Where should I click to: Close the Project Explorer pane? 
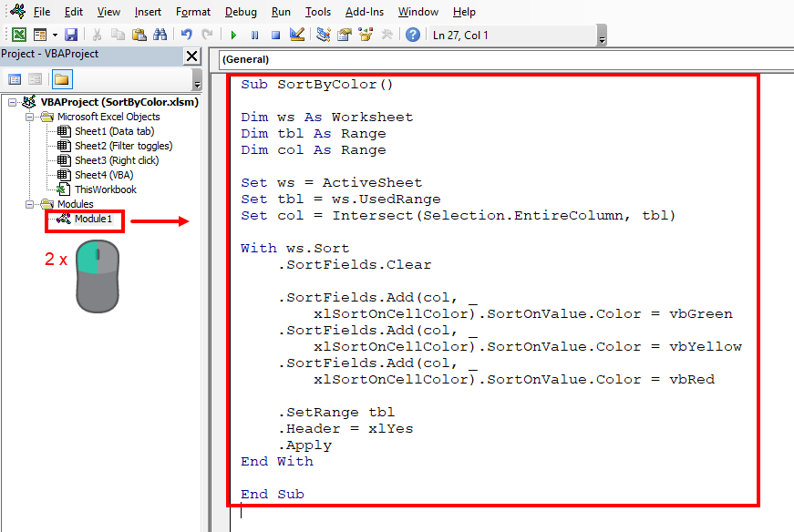click(x=192, y=56)
